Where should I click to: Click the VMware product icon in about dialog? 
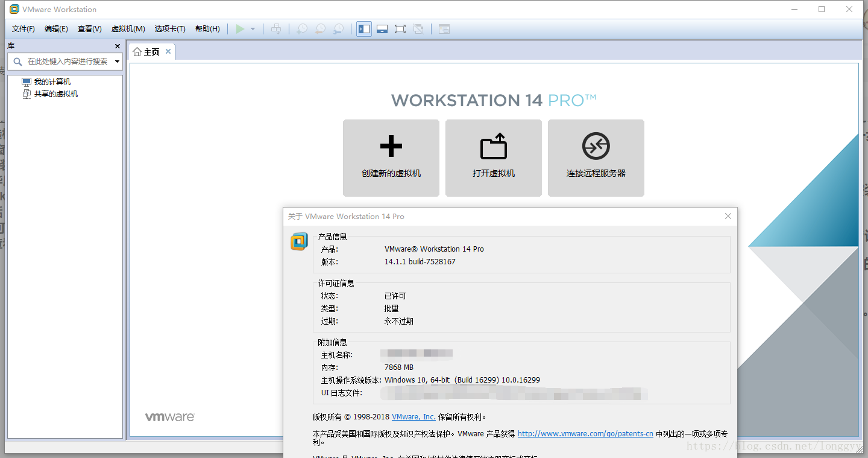(299, 241)
